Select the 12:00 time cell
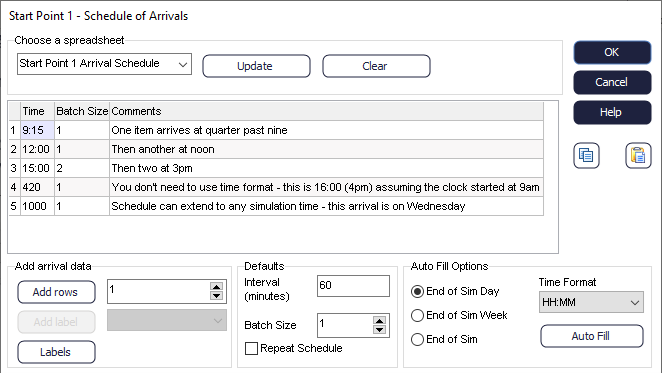The width and height of the screenshot is (662, 373). 37,149
